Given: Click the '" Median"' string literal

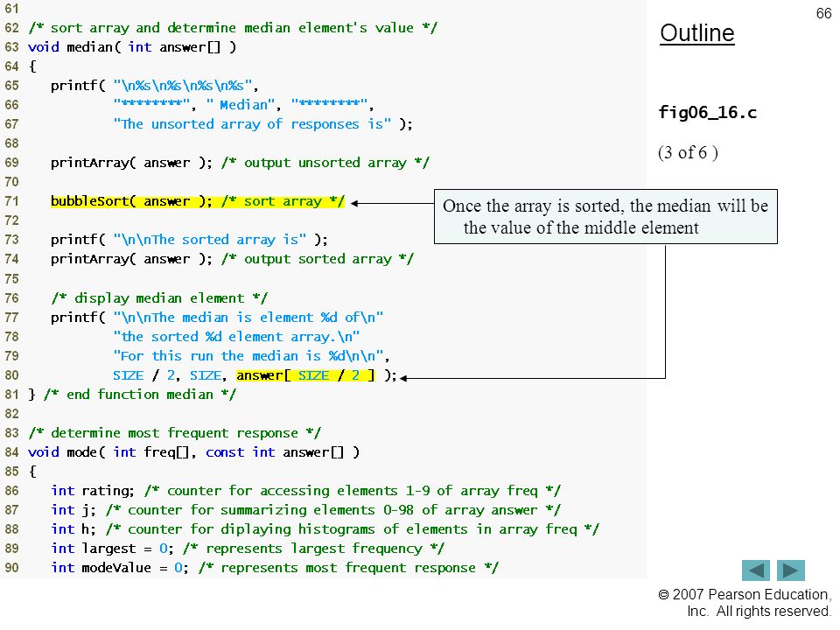Looking at the screenshot, I should [241, 105].
